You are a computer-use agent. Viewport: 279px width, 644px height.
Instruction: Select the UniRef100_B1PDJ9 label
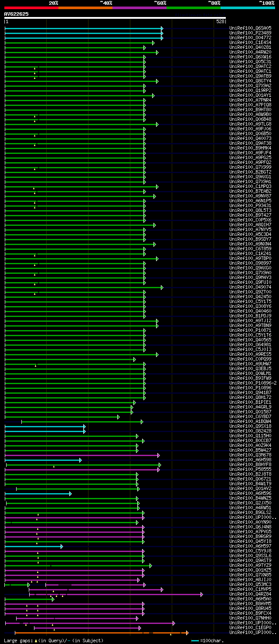250,316
